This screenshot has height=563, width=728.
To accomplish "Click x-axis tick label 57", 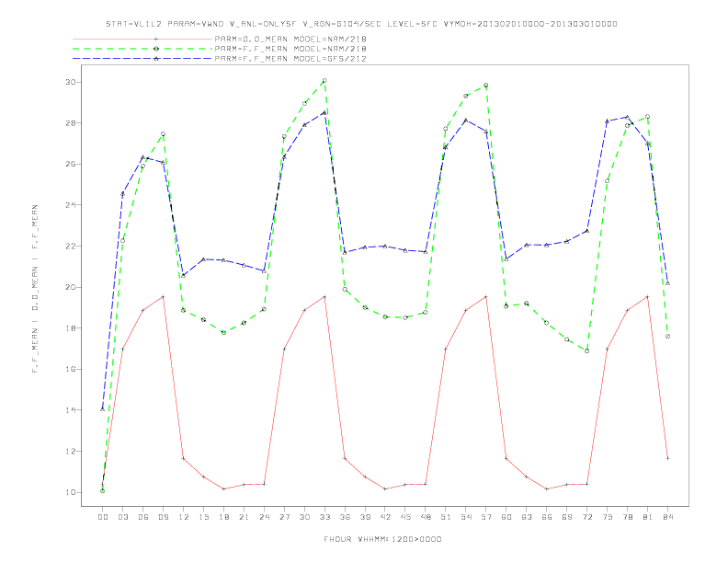I will 486,517.
